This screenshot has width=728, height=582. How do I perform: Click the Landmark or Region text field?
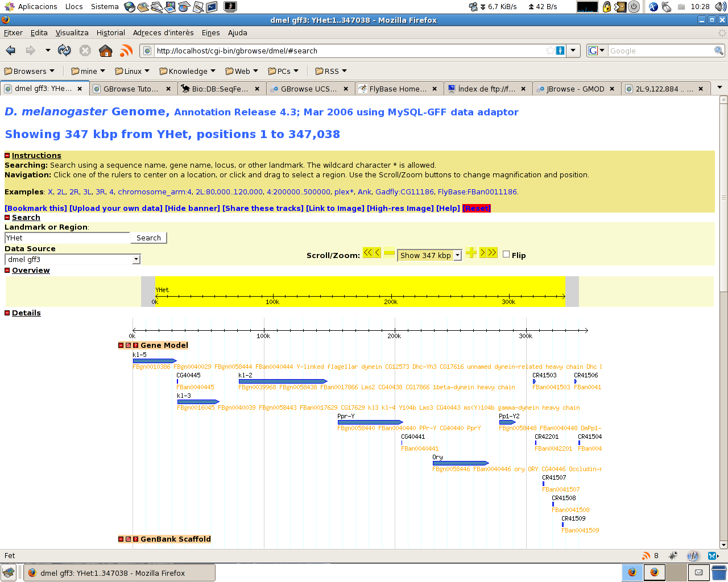(67, 238)
